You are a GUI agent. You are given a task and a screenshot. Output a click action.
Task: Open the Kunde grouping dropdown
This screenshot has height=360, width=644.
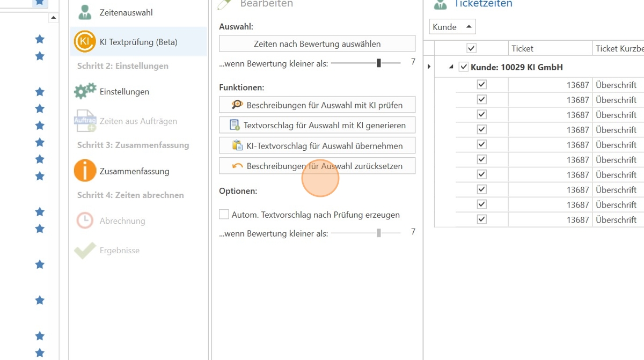pyautogui.click(x=452, y=27)
